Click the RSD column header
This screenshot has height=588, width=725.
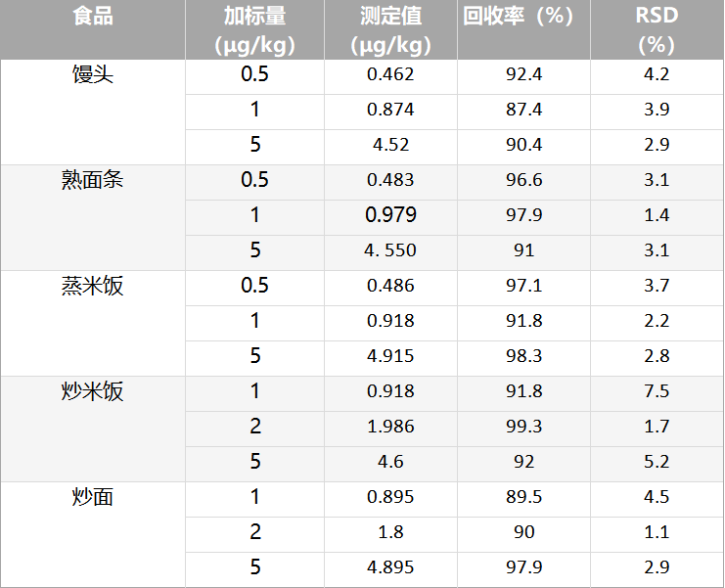tap(657, 30)
